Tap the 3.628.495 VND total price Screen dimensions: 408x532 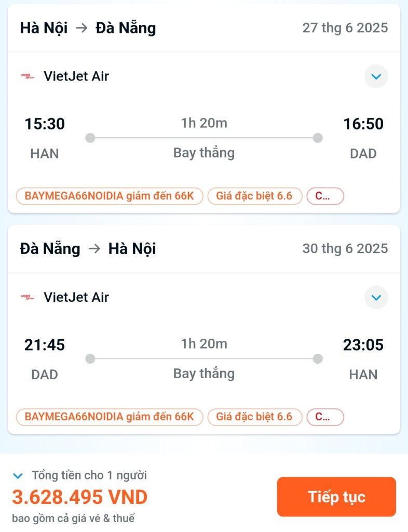coord(80,497)
